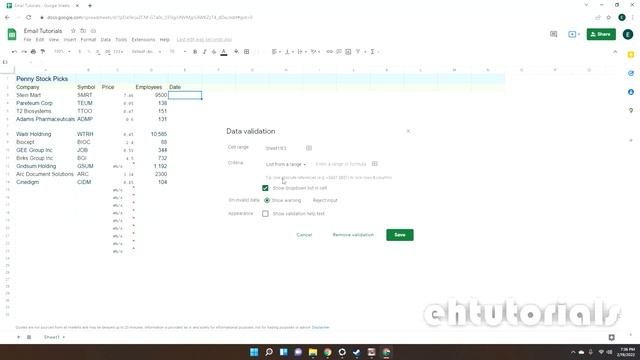Open the Functions sigma menu
The image size is (640, 360).
coord(373,52)
